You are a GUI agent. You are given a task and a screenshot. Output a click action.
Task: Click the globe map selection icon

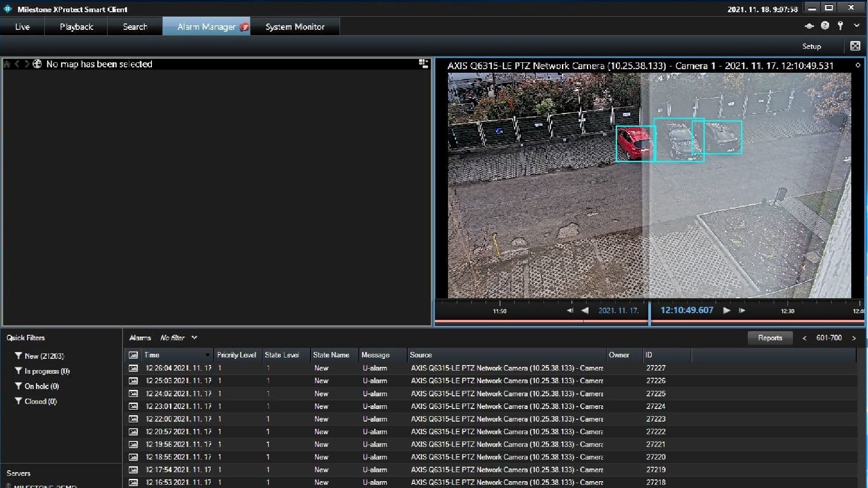click(x=38, y=64)
